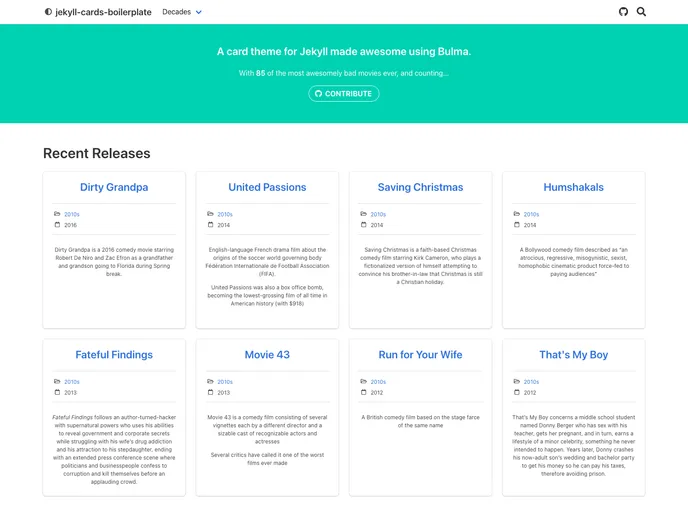This screenshot has width=688, height=512.
Task: Select 2010s category in Dirty Grandpa card
Action: tap(72, 215)
